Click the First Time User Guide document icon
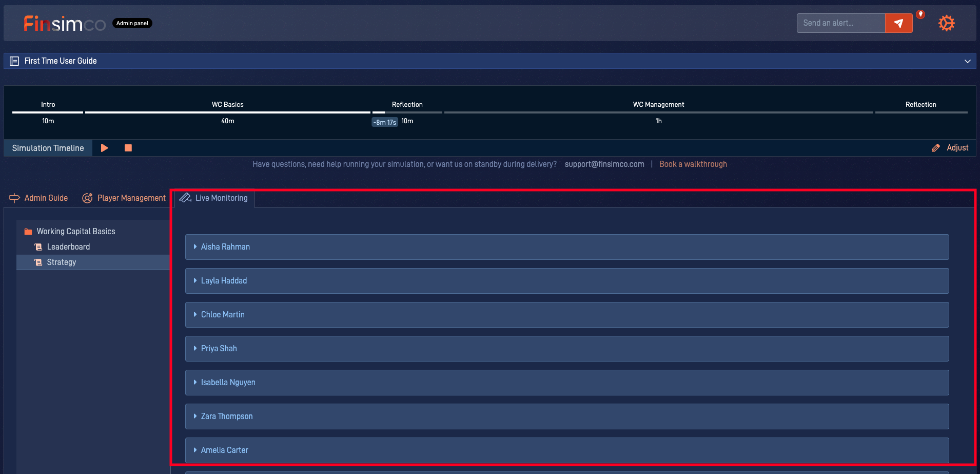Viewport: 980px width, 474px height. [x=14, y=61]
